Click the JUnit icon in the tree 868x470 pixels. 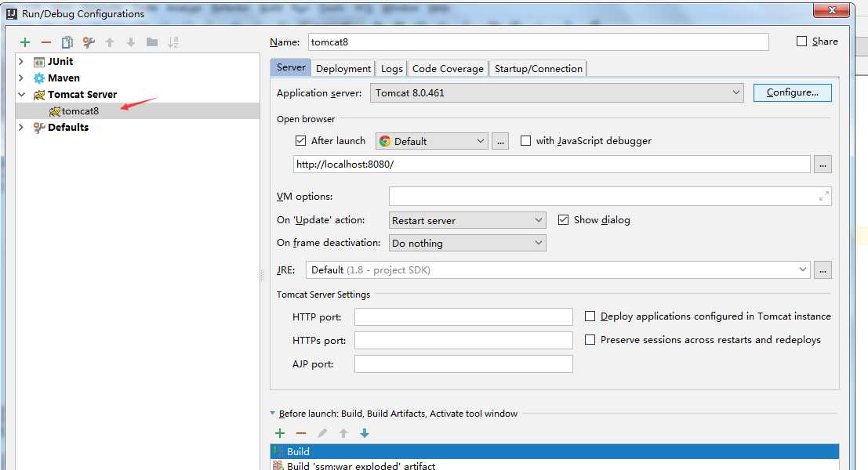(x=38, y=62)
